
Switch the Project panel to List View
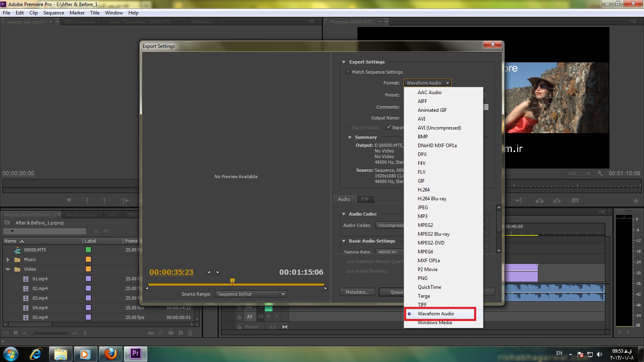click(x=6, y=333)
